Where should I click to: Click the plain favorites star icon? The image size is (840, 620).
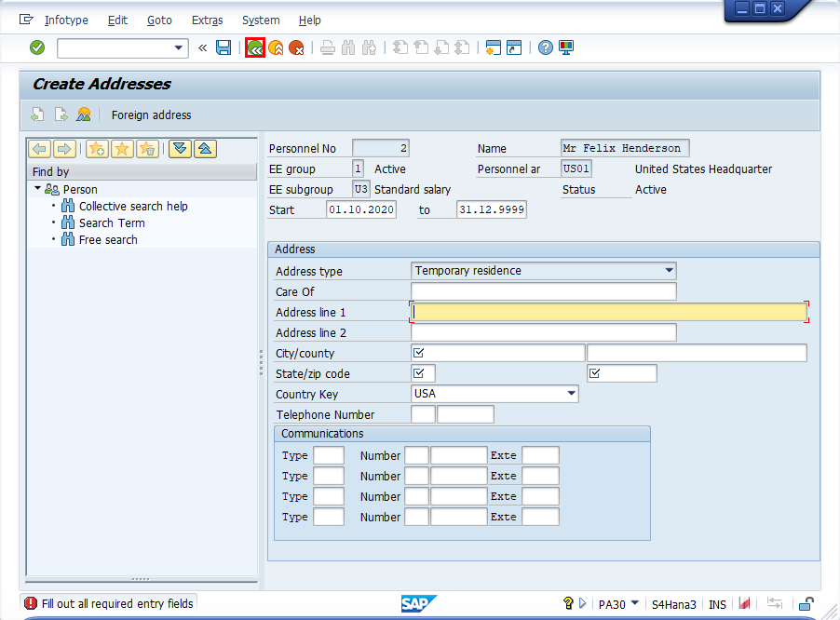coord(122,149)
